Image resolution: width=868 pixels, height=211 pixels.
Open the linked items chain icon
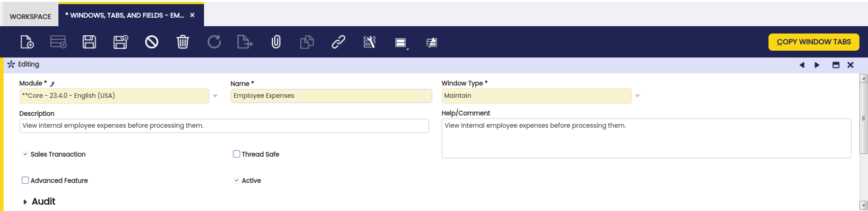(x=338, y=42)
